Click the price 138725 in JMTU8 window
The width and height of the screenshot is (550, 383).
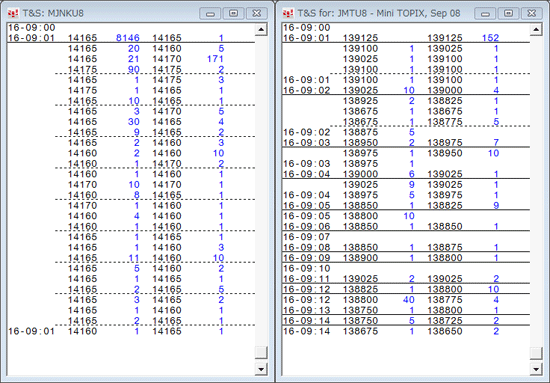point(445,321)
